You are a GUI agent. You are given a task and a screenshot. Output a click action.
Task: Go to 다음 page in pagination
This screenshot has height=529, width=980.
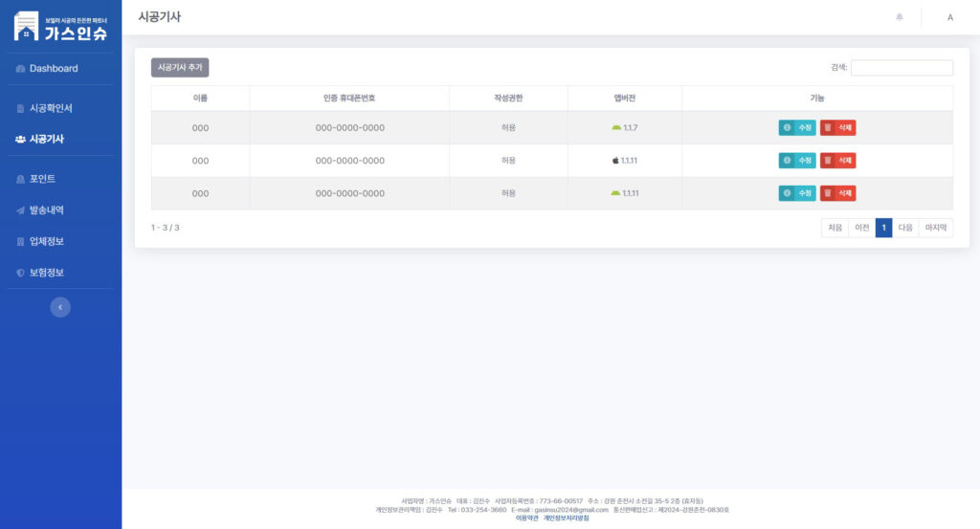tap(904, 228)
